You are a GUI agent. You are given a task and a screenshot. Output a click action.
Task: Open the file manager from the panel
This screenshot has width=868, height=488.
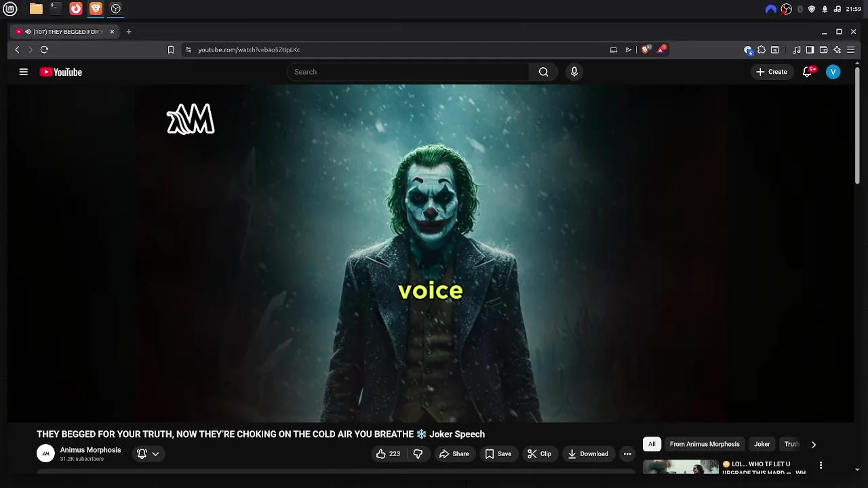[36, 9]
